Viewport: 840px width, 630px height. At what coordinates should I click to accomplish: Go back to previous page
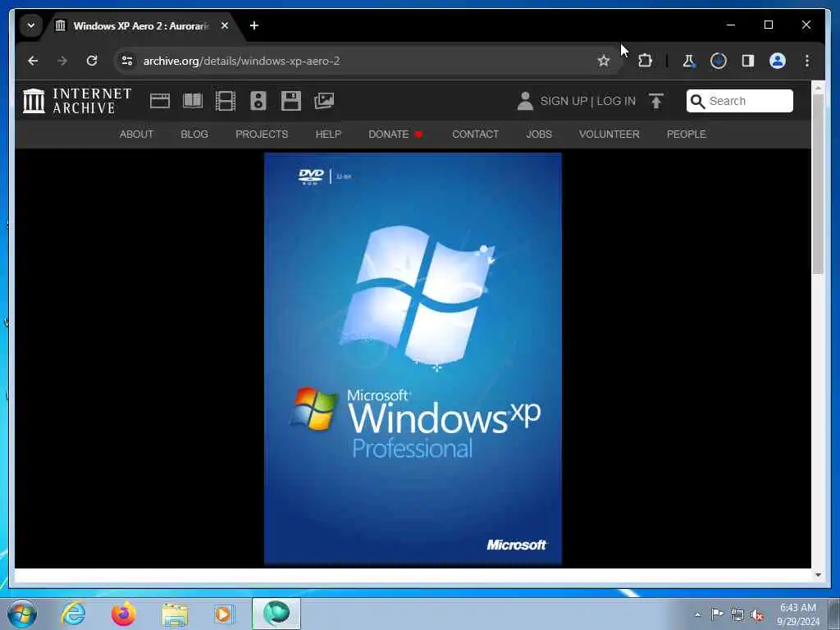pos(33,61)
